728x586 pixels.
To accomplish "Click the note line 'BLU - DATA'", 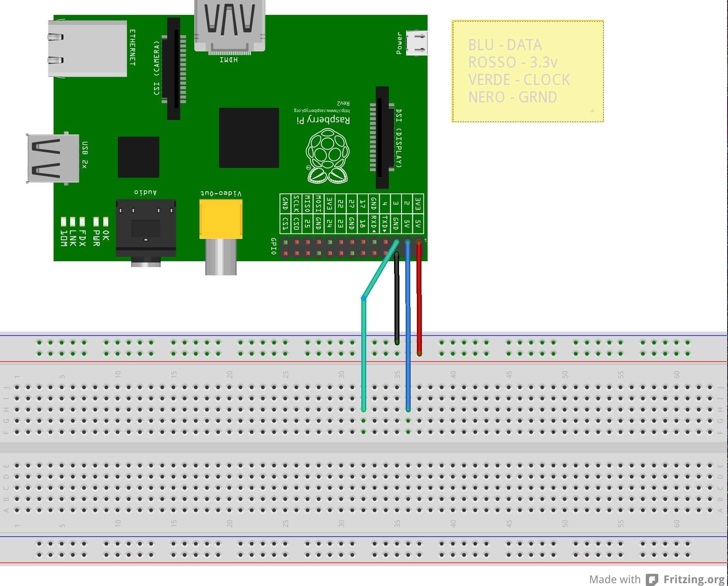I will pyautogui.click(x=505, y=45).
